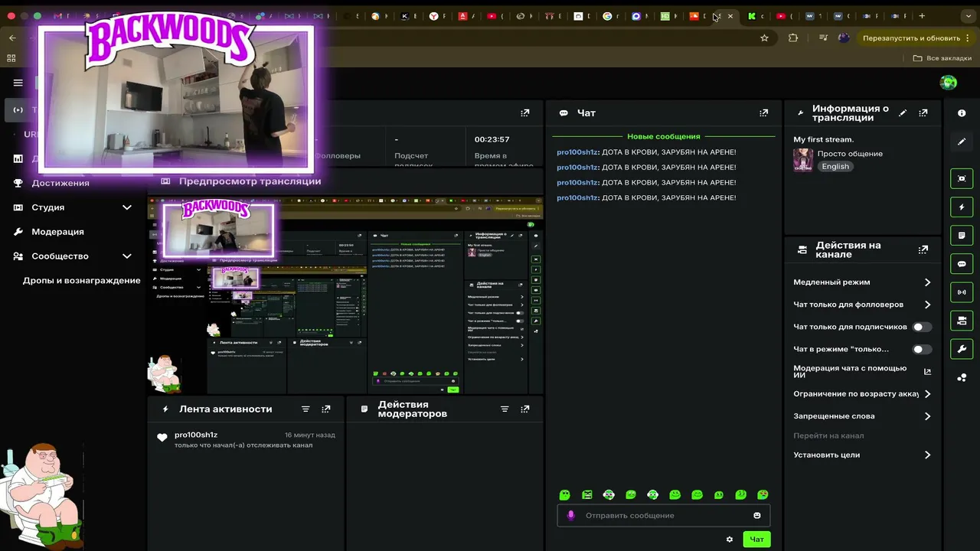This screenshot has height=551, width=980.
Task: Bookmark this page with the star icon
Action: click(764, 37)
